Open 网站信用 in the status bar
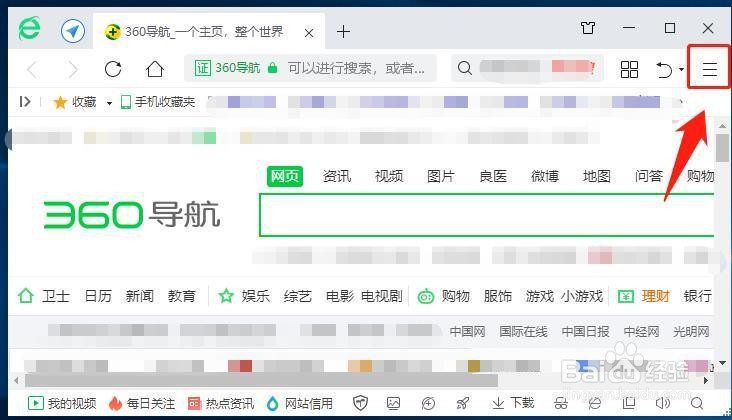This screenshot has height=420, width=732. tap(299, 403)
